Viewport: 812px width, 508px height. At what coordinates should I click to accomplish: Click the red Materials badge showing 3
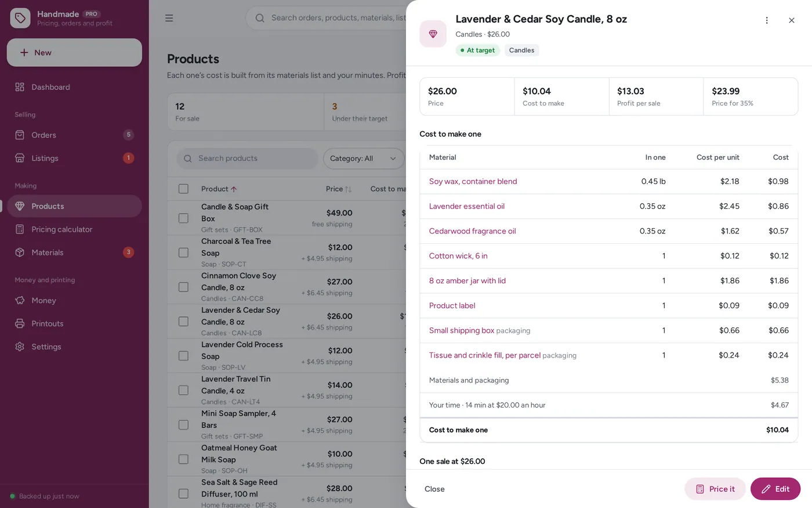[x=129, y=252]
